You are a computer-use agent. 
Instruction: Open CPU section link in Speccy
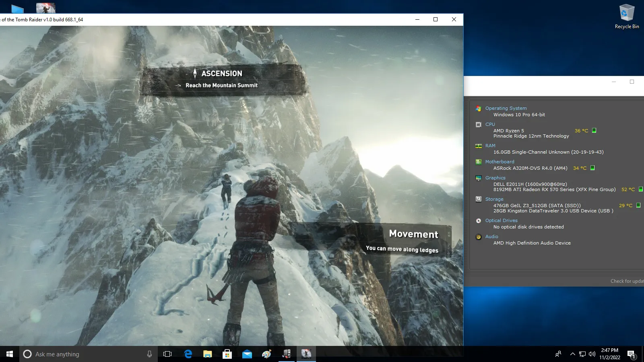(x=490, y=124)
